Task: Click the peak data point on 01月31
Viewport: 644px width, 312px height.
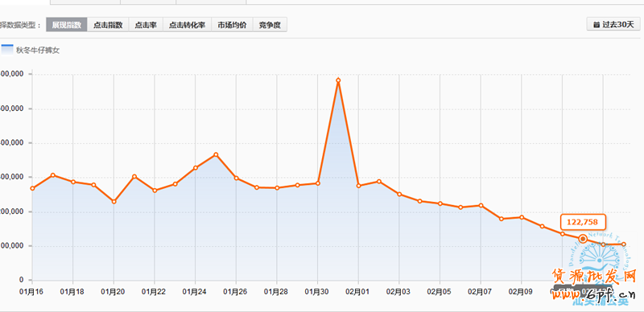Action: click(338, 80)
